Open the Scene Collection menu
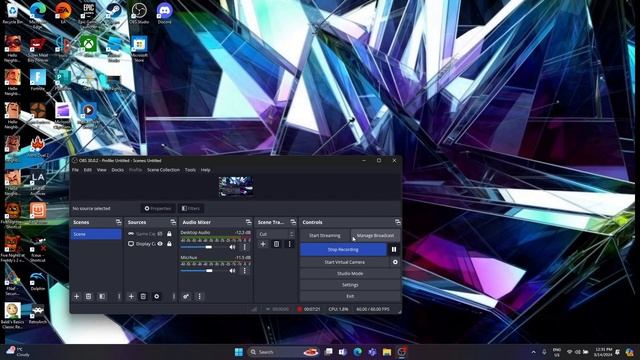Screen dimensions: 640x360 (163, 170)
